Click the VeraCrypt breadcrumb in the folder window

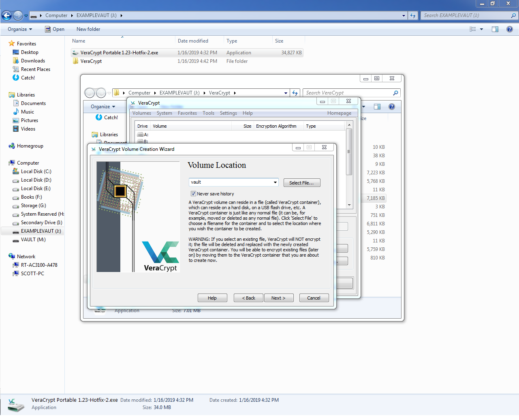pos(220,93)
